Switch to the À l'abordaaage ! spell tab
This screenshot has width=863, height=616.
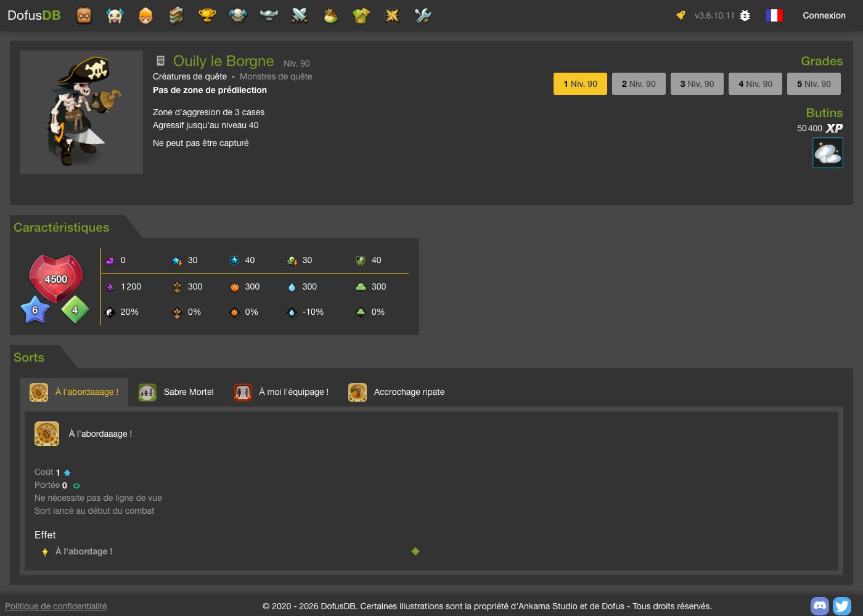point(74,392)
